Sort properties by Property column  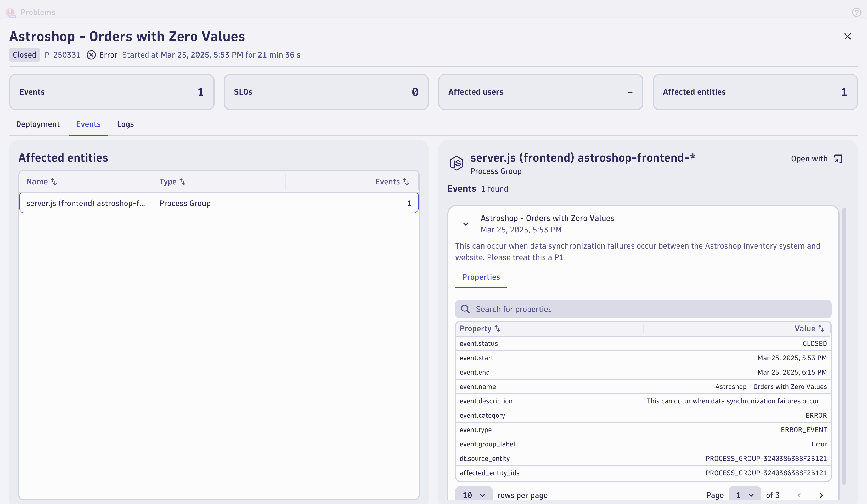point(498,329)
